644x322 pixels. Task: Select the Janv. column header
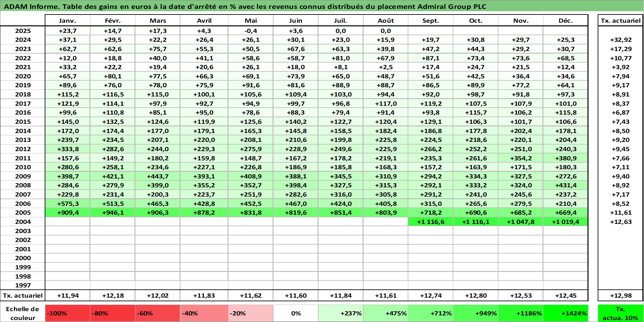tap(67, 20)
